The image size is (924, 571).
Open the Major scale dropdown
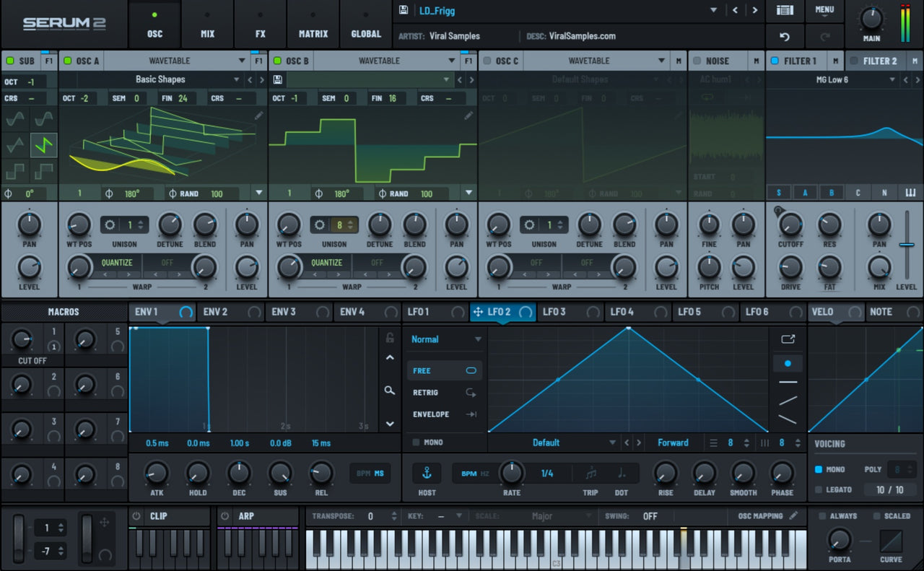tap(590, 516)
